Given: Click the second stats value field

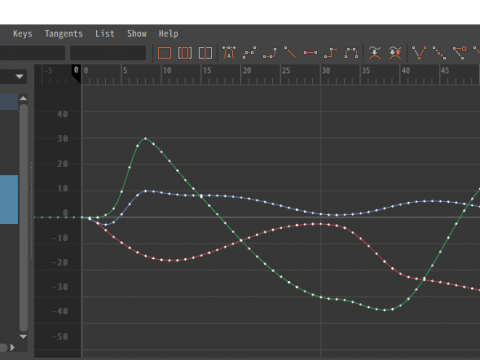Looking at the screenshot, I should [108, 53].
